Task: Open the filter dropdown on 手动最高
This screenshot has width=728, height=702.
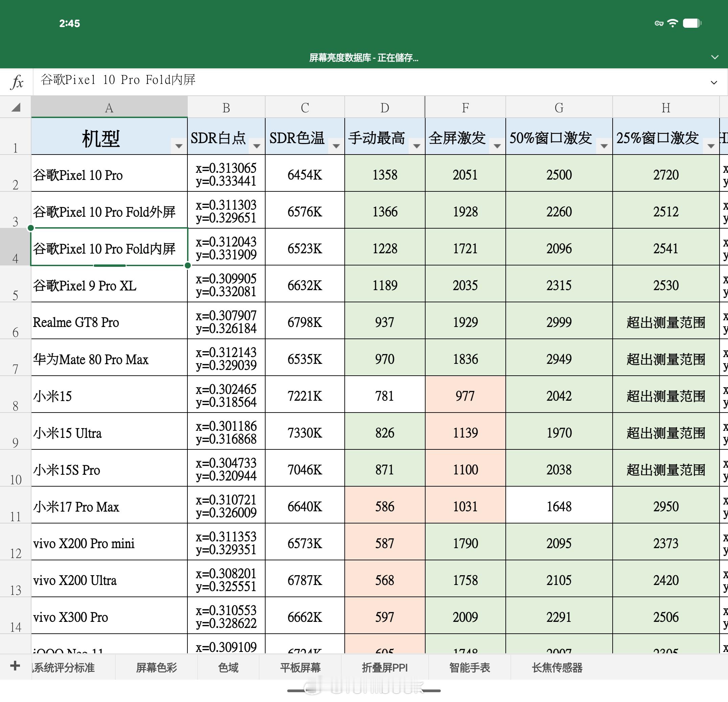Action: tap(416, 147)
